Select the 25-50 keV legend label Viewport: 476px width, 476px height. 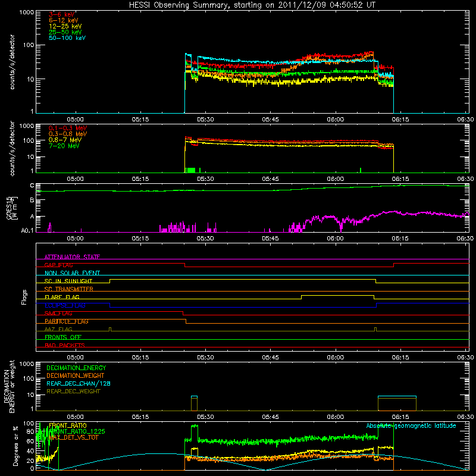point(65,32)
